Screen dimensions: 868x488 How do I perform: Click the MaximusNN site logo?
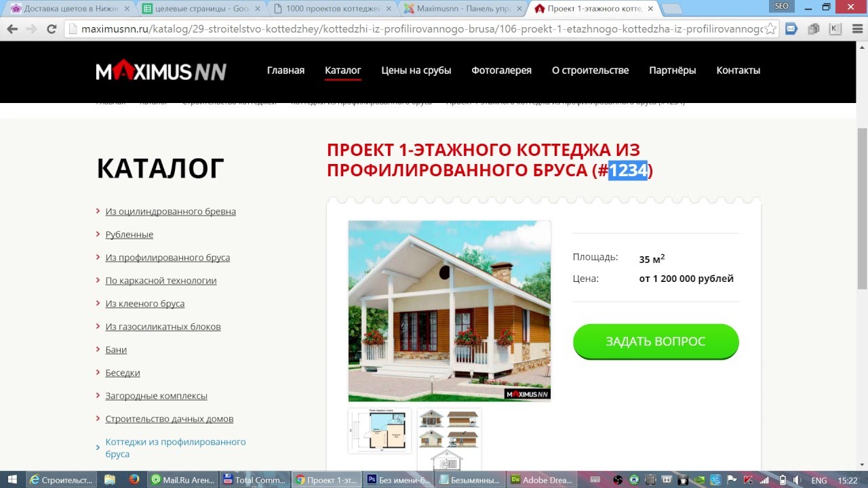[x=161, y=70]
